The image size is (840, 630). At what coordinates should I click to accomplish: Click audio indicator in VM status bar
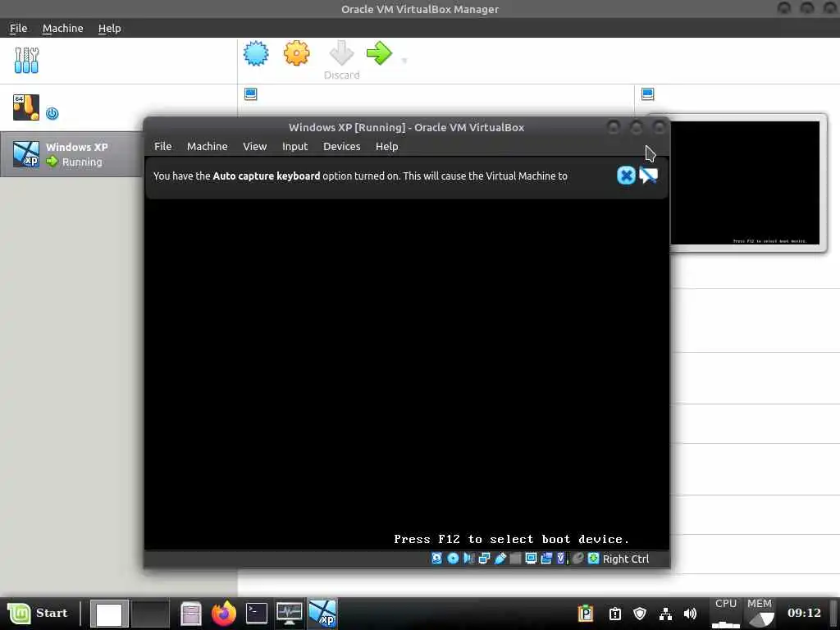468,559
